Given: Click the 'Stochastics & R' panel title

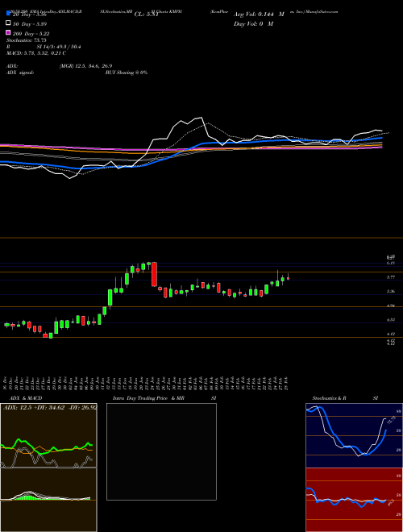Looking at the screenshot, I should click(329, 398).
